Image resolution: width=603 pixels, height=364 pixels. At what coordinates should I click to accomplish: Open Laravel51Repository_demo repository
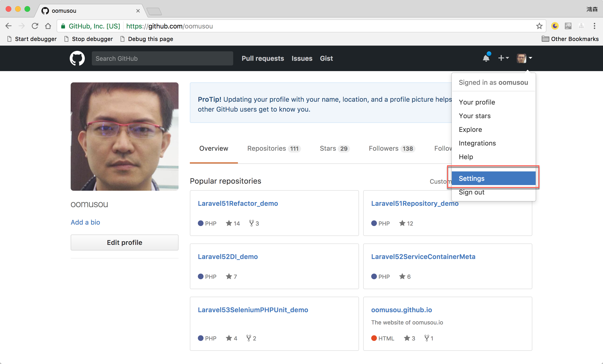(x=415, y=203)
